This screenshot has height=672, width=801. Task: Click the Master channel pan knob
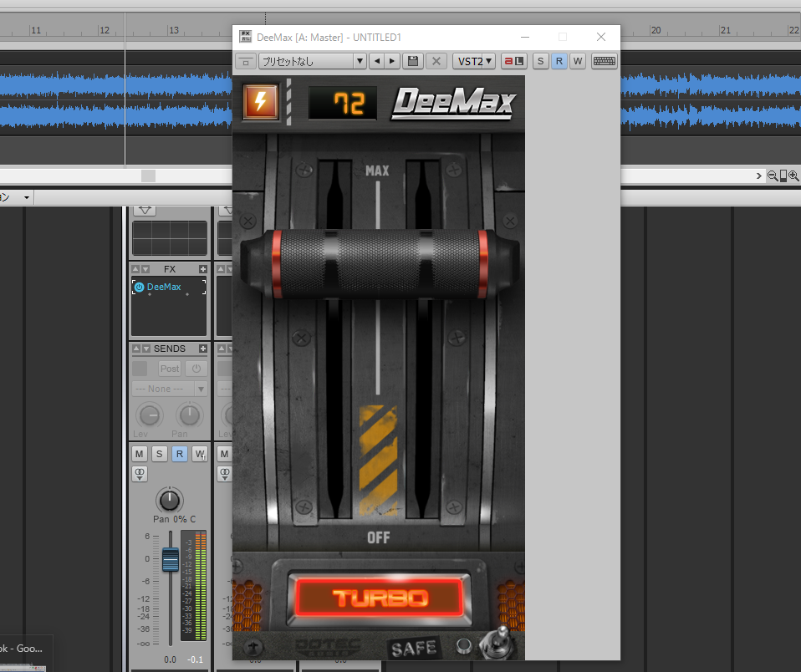click(169, 501)
